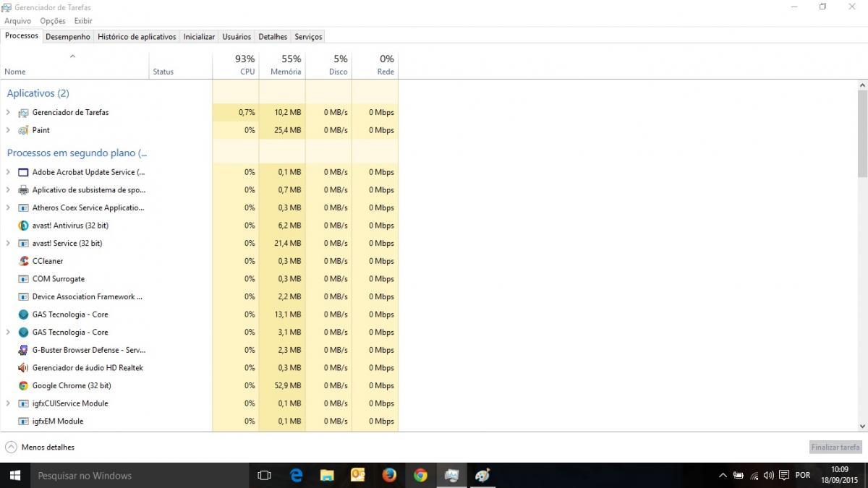Open the Exibir menu
Image resolution: width=868 pixels, height=488 pixels.
[x=83, y=21]
